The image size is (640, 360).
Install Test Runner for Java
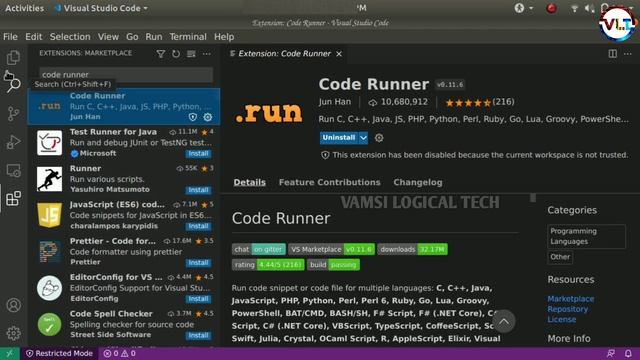pyautogui.click(x=198, y=154)
